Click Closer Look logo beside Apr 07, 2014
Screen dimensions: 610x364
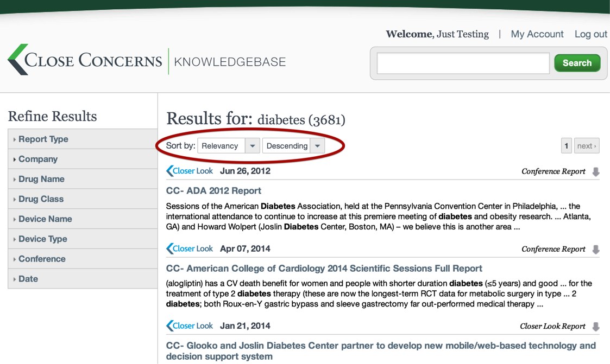190,248
